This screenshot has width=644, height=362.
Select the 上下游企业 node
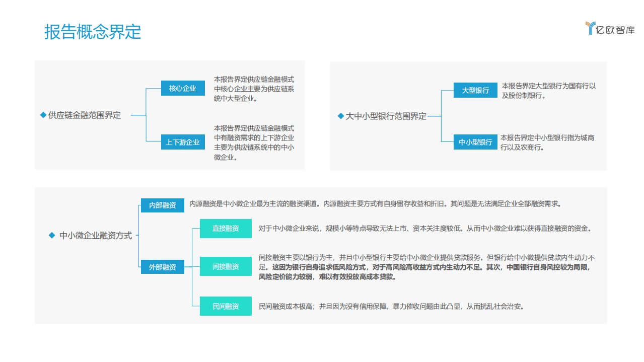[183, 142]
